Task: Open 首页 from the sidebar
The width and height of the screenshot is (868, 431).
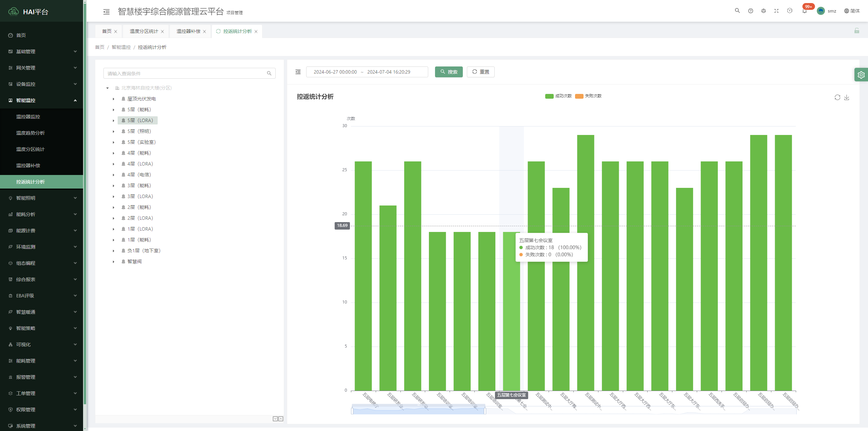Action: pyautogui.click(x=41, y=35)
